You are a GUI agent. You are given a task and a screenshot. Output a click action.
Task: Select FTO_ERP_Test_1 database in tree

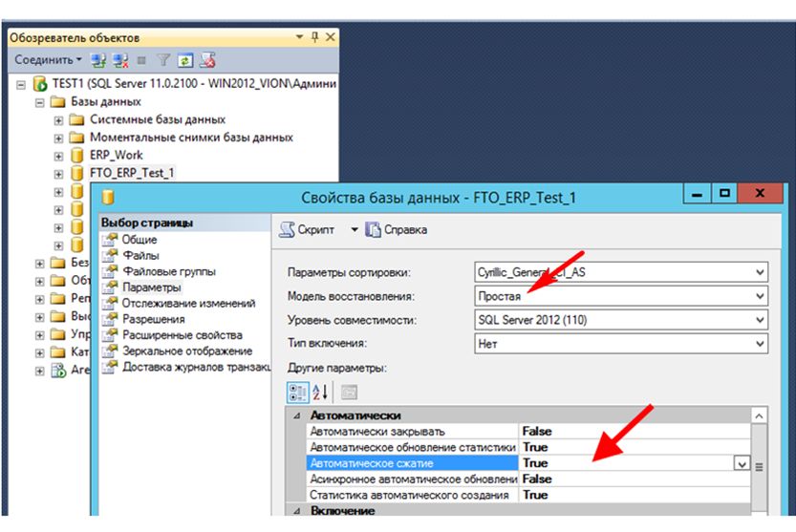click(x=132, y=173)
